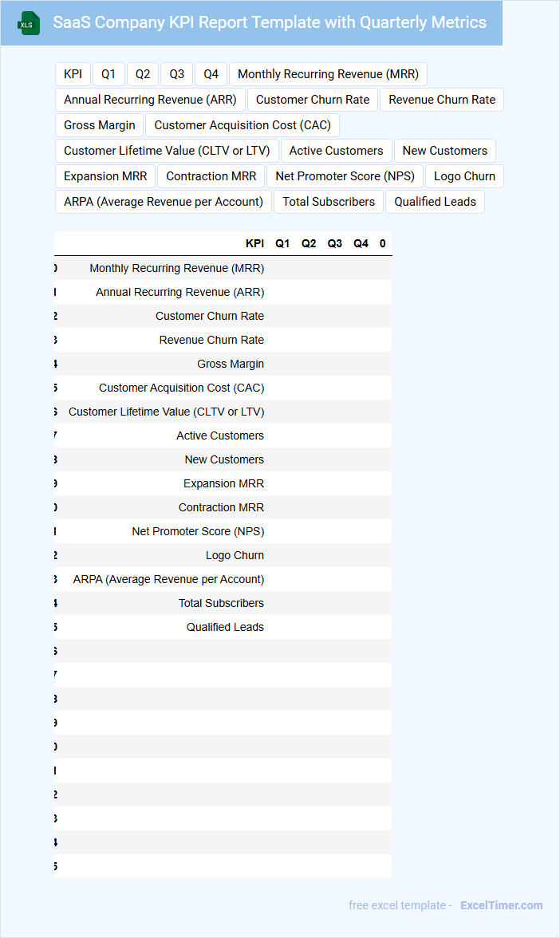Open the ExcelTimer.com link
Image resolution: width=560 pixels, height=938 pixels.
501,905
